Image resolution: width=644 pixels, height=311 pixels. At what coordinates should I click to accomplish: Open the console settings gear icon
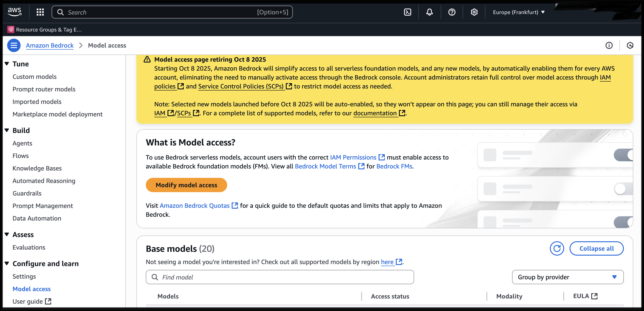point(474,12)
